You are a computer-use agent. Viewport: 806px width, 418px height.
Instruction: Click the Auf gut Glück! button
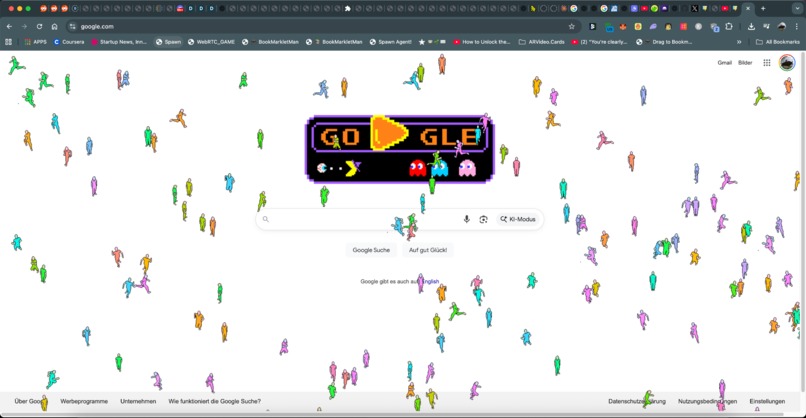(428, 250)
